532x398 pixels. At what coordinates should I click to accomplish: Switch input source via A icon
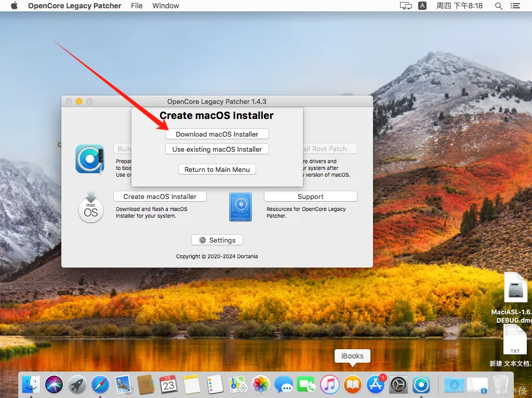tap(422, 6)
